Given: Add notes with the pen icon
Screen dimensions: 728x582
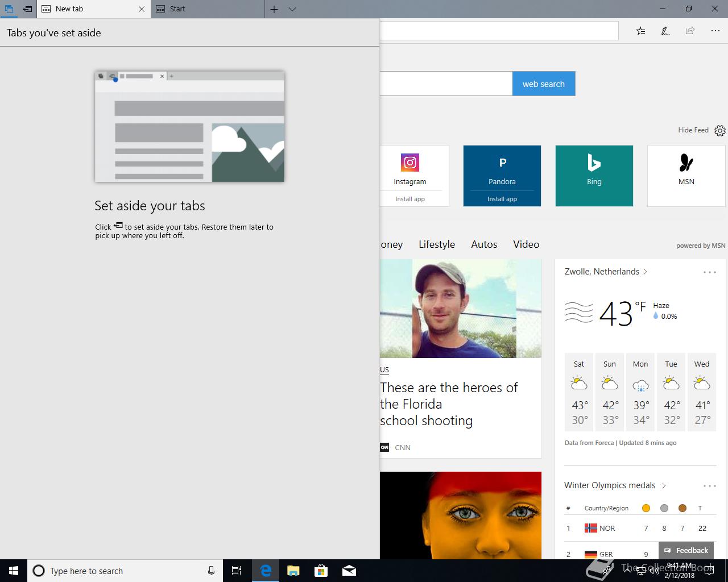Looking at the screenshot, I should [665, 31].
